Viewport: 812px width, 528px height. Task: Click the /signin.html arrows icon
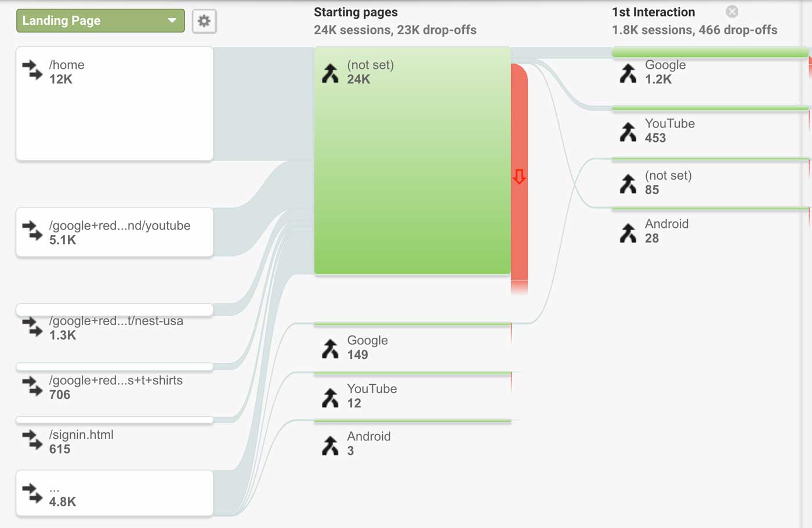[32, 441]
